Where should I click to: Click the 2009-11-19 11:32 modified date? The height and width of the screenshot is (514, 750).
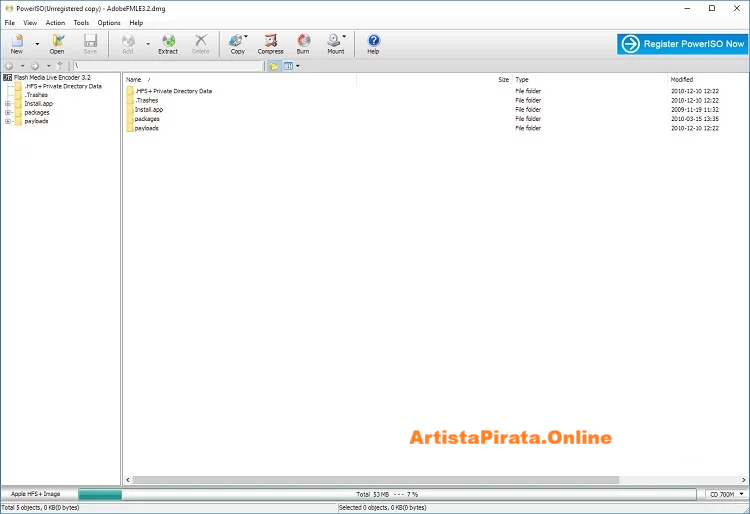695,109
